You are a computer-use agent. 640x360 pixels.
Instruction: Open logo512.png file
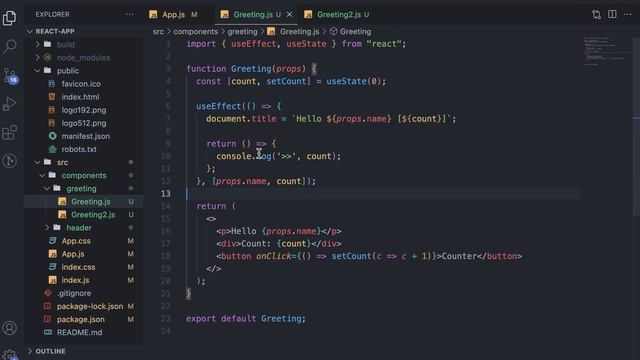coord(84,123)
